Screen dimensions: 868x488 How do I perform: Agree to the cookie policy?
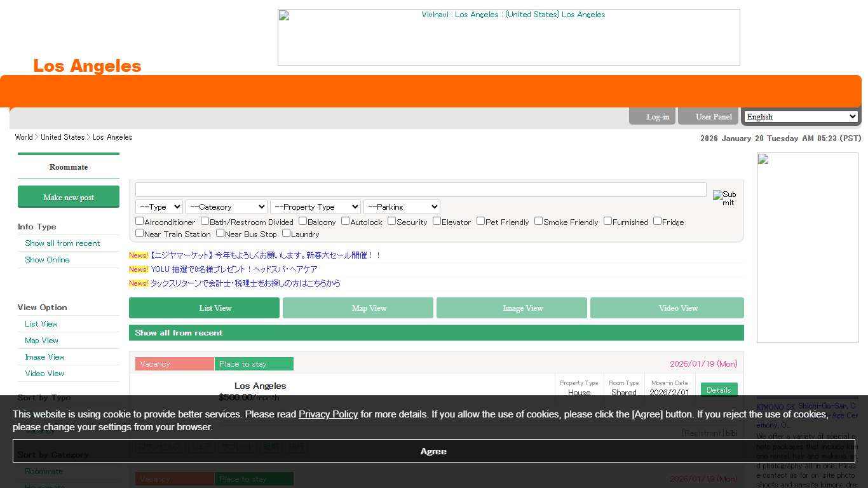tap(433, 451)
